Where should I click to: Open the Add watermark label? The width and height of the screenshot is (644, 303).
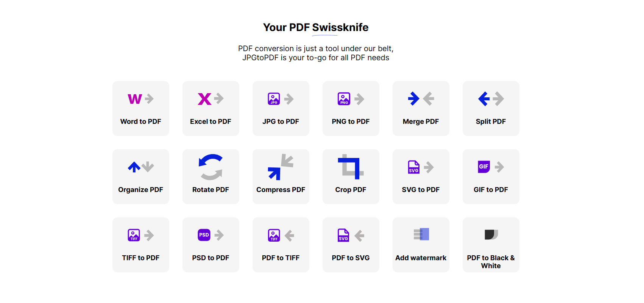[421, 258]
